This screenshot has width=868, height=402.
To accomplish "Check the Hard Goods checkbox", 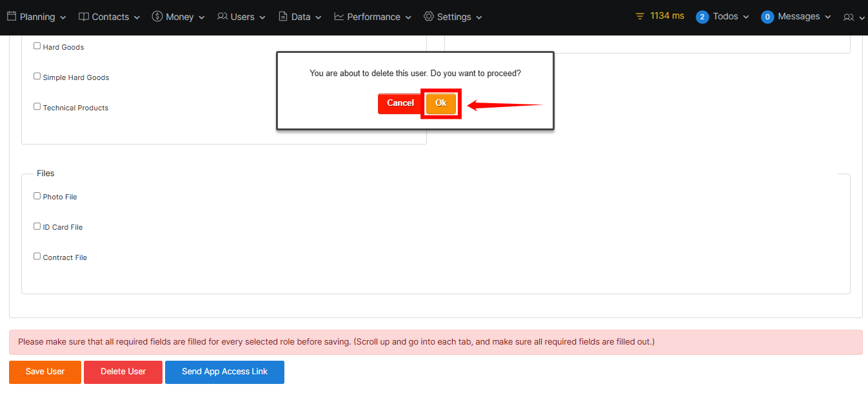I will [x=37, y=46].
